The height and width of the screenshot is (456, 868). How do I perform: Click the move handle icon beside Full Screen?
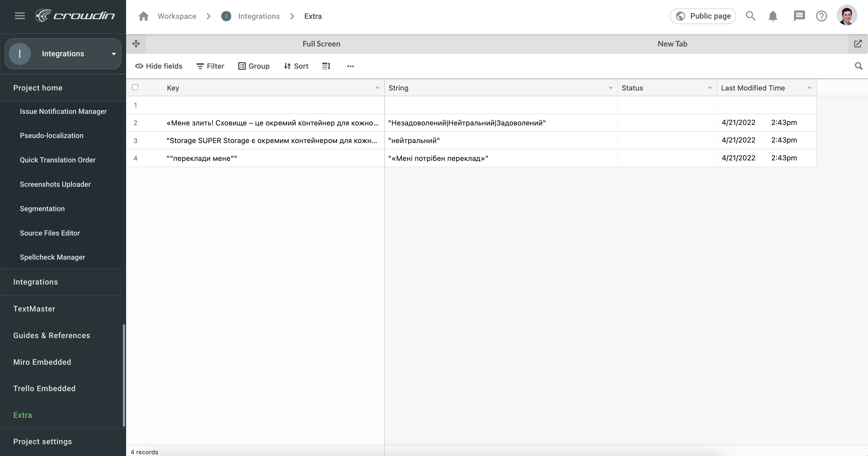[136, 43]
